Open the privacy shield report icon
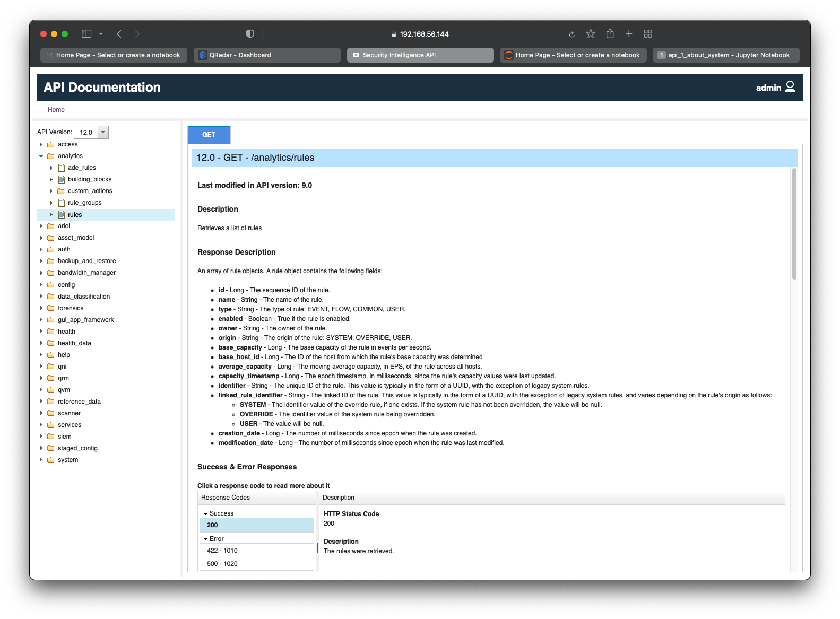The width and height of the screenshot is (840, 619). pos(250,34)
